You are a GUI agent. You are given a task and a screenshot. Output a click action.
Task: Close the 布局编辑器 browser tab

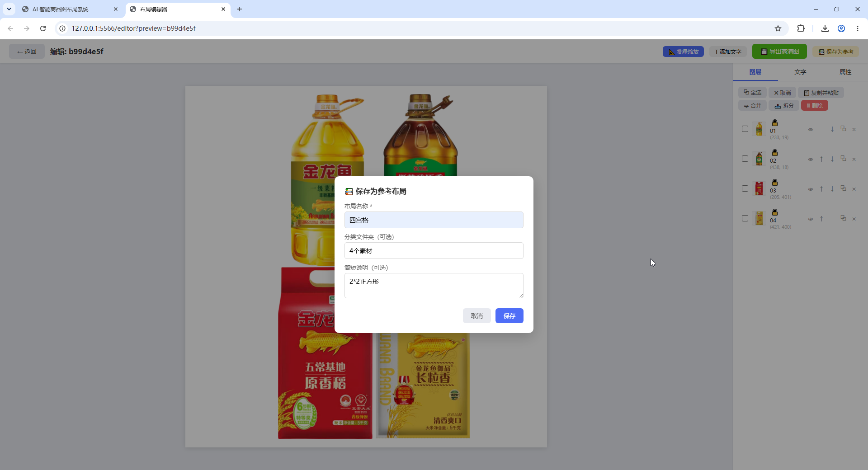click(x=223, y=9)
